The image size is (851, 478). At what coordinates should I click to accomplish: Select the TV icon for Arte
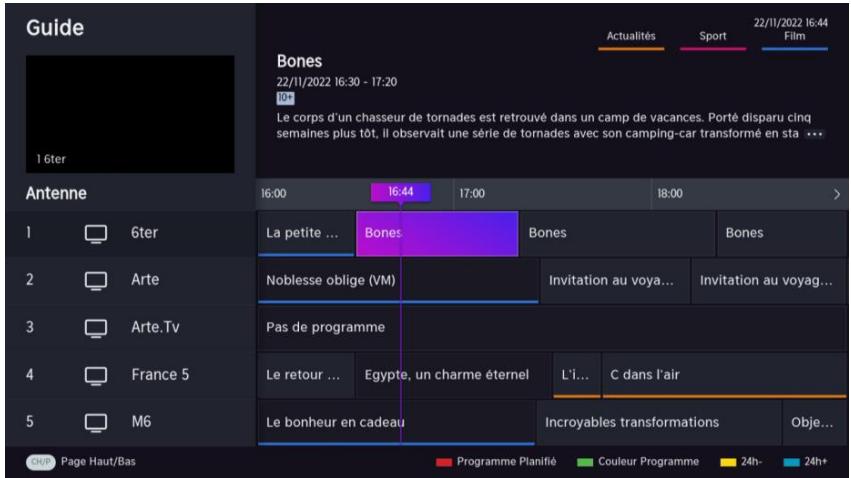coord(96,281)
